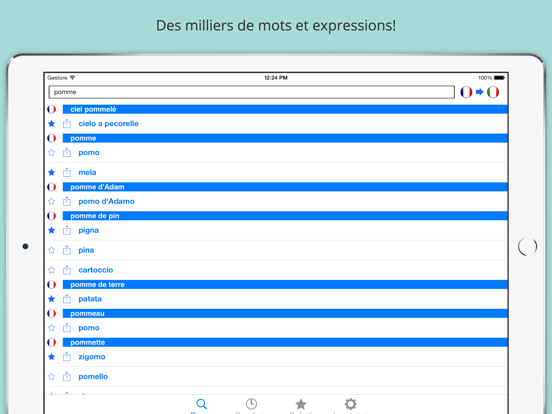
Task: Tap the word 'cartoccio'
Action: [x=96, y=270]
